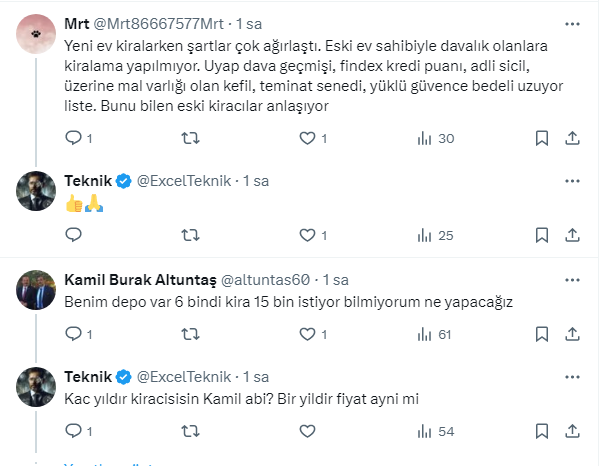Image resolution: width=605 pixels, height=466 pixels.
Task: Like Mrt's tweet about rental conditions
Action: 307,138
